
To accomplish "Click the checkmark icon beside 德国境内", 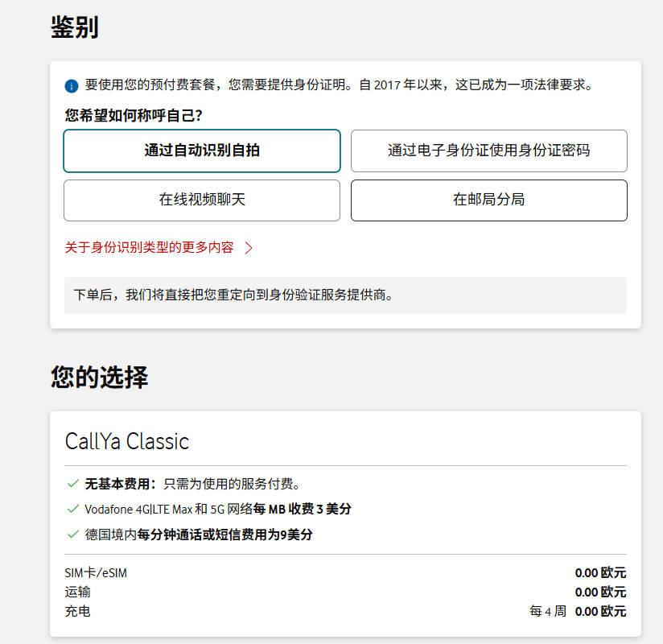I will click(73, 534).
